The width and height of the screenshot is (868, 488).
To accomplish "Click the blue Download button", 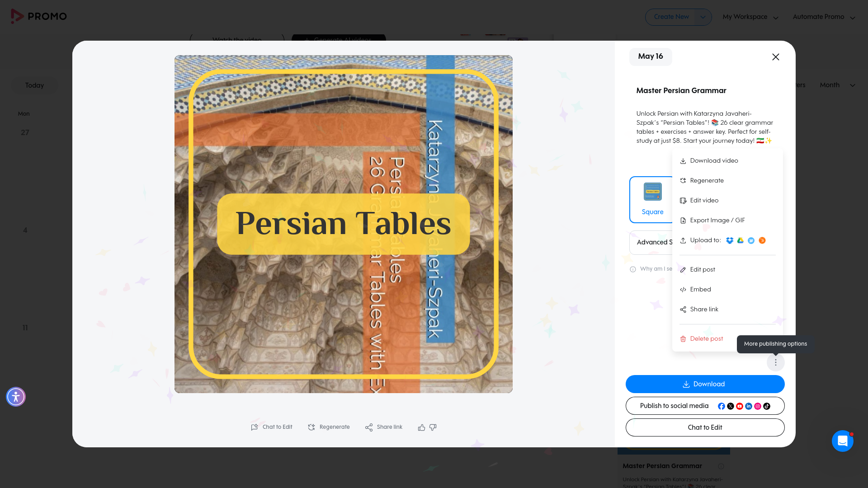I will (705, 384).
